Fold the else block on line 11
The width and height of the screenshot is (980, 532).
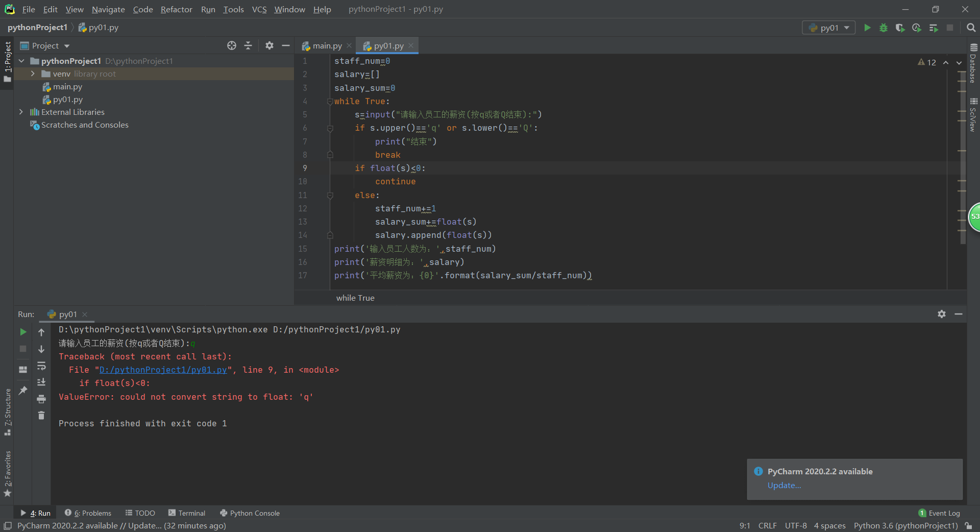pyautogui.click(x=330, y=196)
